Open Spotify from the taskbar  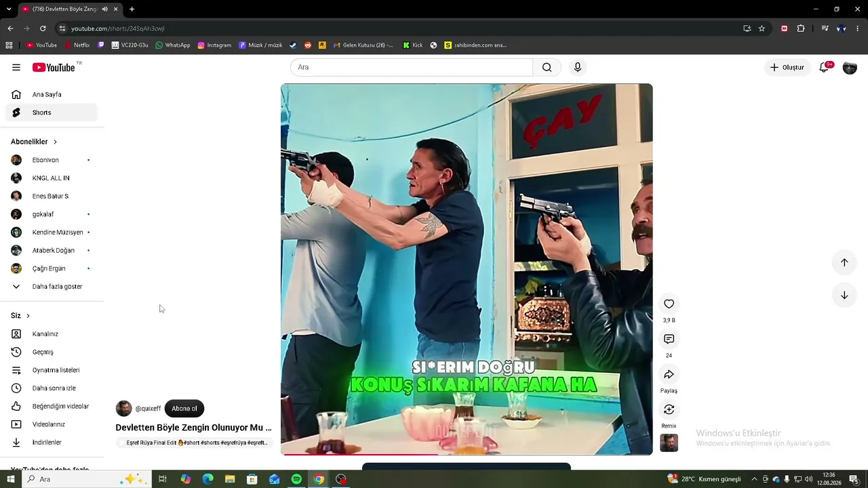(x=296, y=479)
